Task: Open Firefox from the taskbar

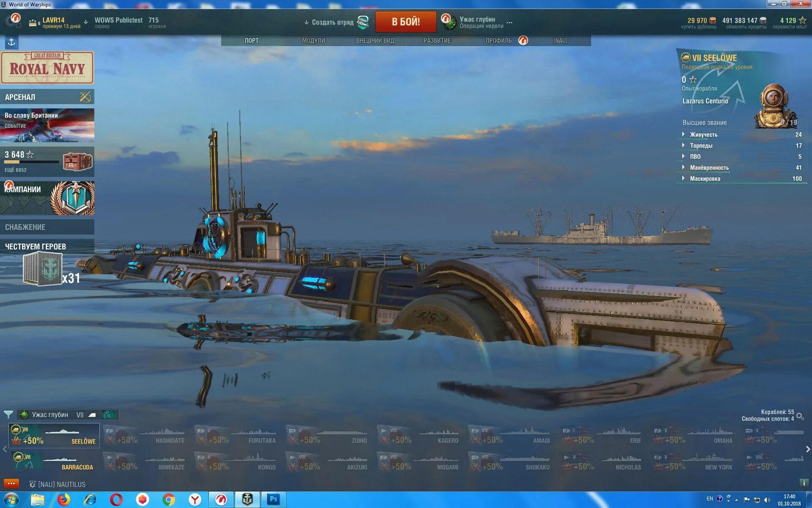Action: pyautogui.click(x=64, y=500)
